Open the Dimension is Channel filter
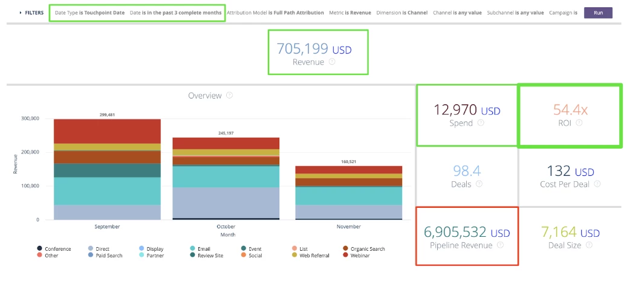644x290 pixels. click(402, 13)
